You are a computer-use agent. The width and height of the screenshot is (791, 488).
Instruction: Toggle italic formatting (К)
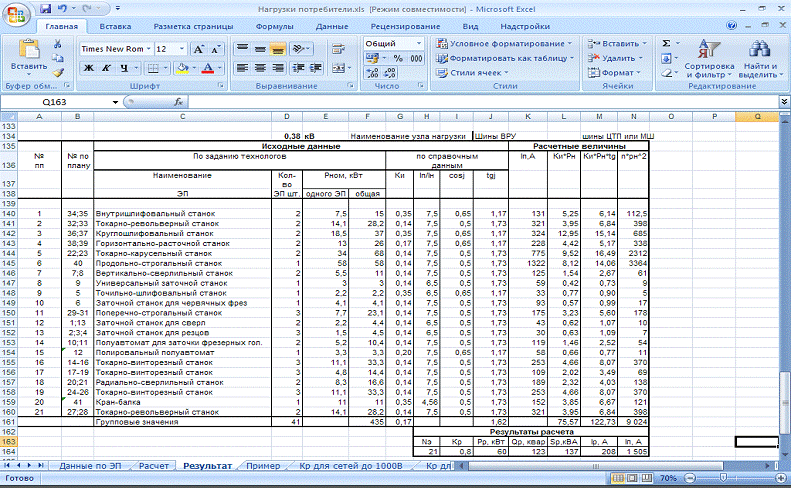click(x=104, y=68)
